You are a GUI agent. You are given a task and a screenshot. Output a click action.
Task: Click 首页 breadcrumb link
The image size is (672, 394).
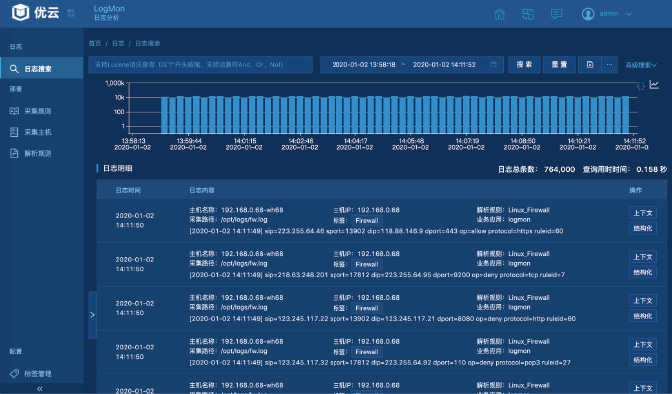pyautogui.click(x=95, y=43)
